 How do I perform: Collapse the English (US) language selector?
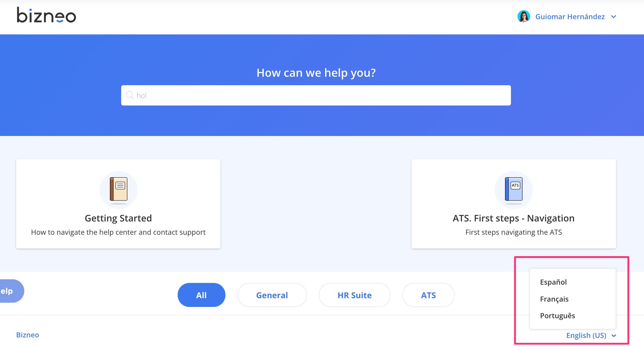point(591,335)
